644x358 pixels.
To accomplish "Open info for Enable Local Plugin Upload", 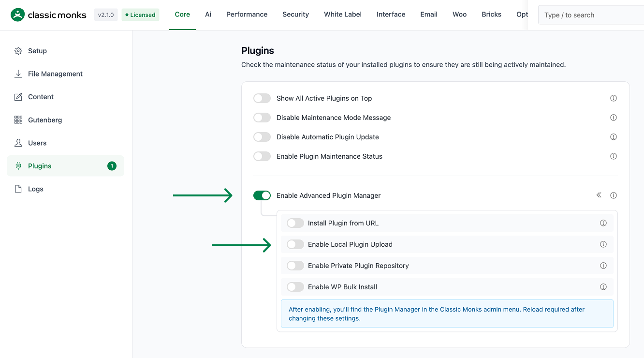I will tap(603, 244).
